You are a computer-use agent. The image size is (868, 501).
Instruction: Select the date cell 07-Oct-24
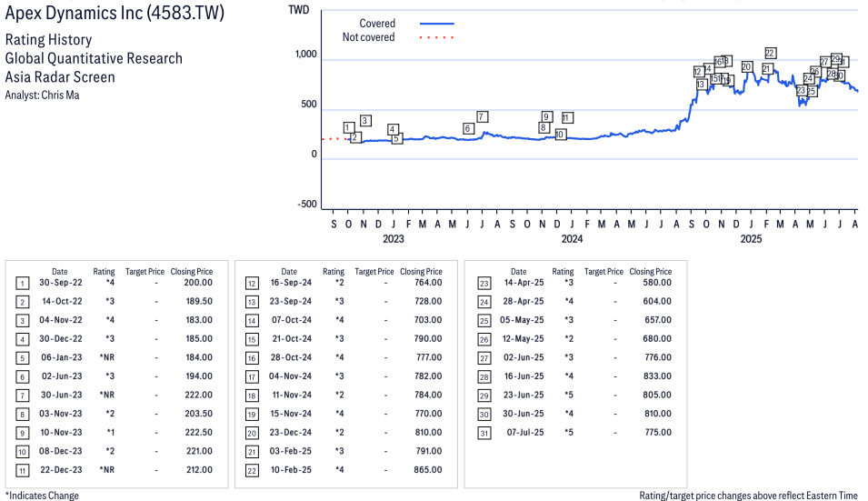coord(291,320)
